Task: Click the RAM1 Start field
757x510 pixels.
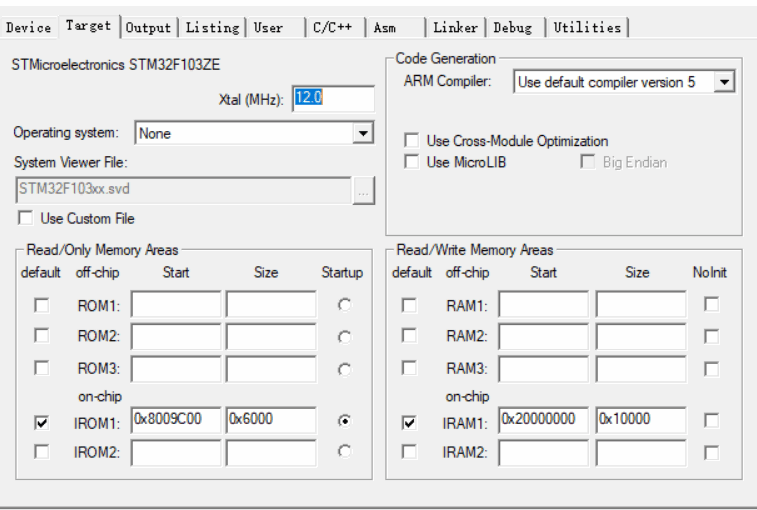Action: coord(544,304)
